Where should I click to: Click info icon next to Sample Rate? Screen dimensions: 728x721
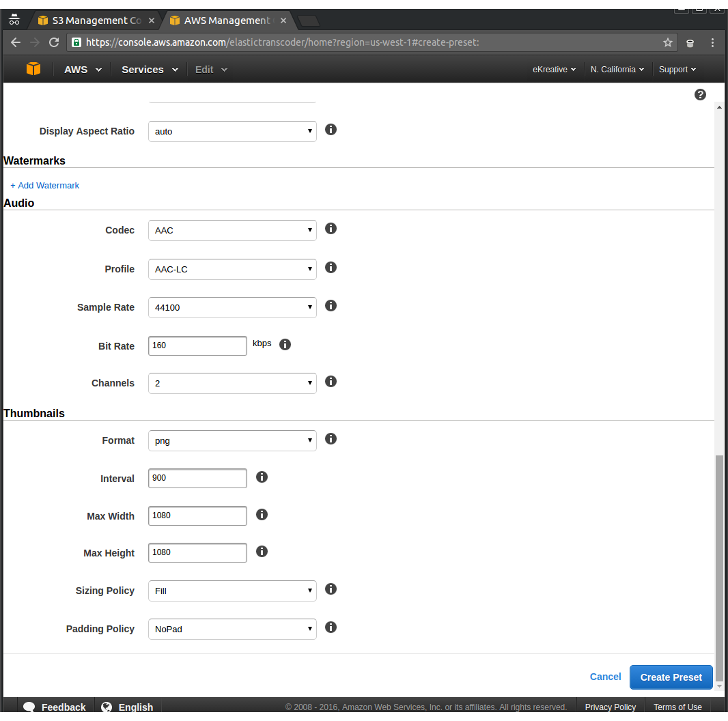coord(331,306)
